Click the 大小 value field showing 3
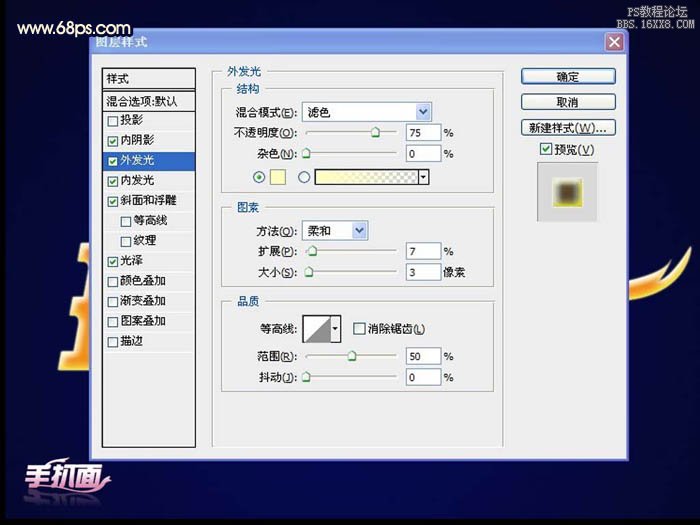Viewport: 700px width, 525px height. point(423,272)
